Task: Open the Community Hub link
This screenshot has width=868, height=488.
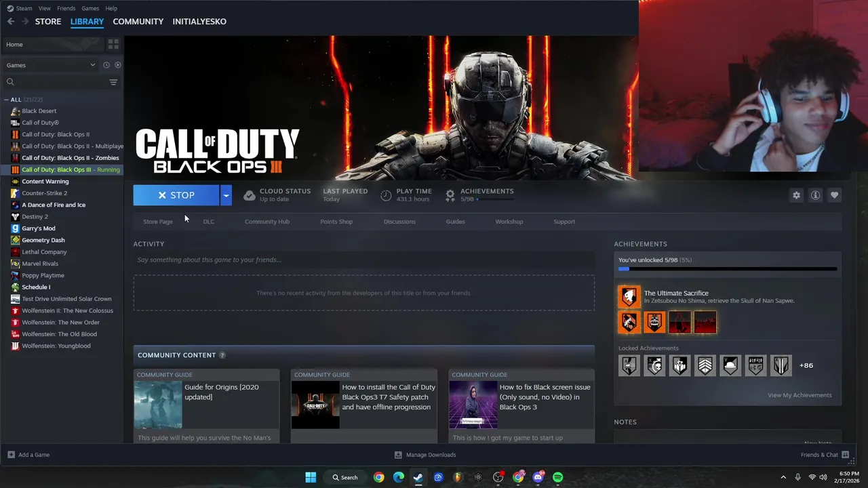Action: (267, 222)
